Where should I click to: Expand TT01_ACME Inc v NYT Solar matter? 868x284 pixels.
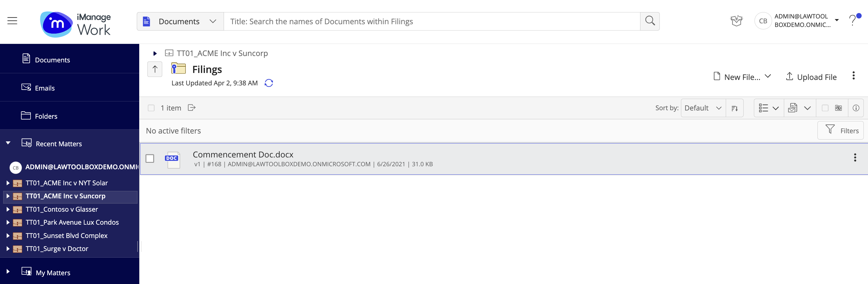pos(8,183)
